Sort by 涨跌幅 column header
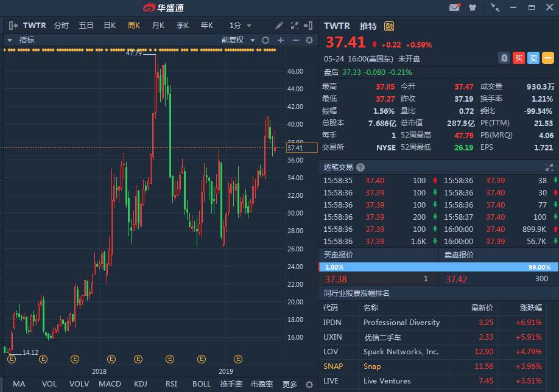 tap(531, 308)
